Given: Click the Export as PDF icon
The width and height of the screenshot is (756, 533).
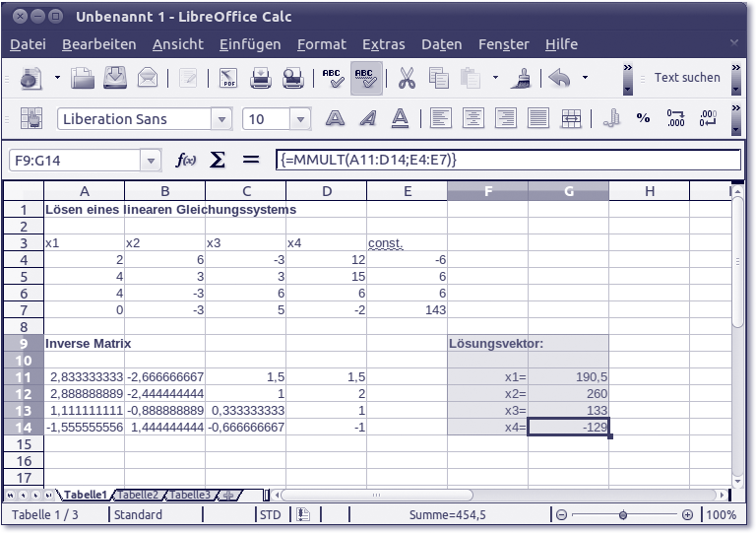Looking at the screenshot, I should tap(227, 78).
